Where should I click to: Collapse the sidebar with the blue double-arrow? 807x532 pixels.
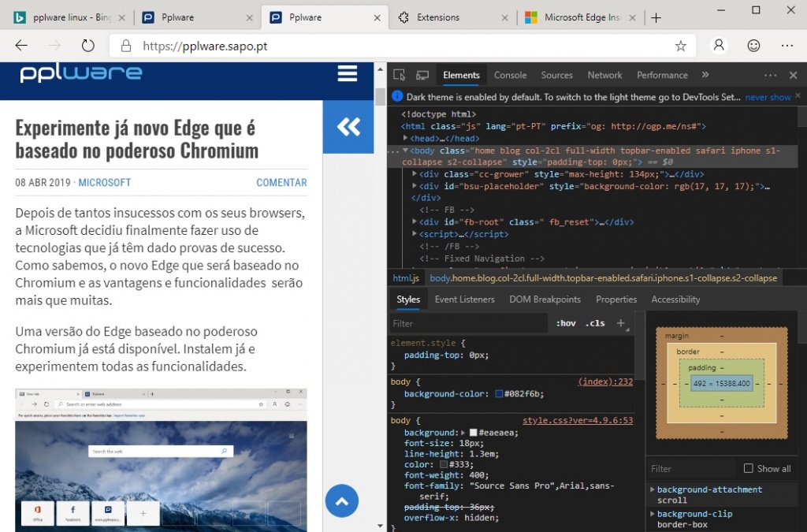pos(348,127)
